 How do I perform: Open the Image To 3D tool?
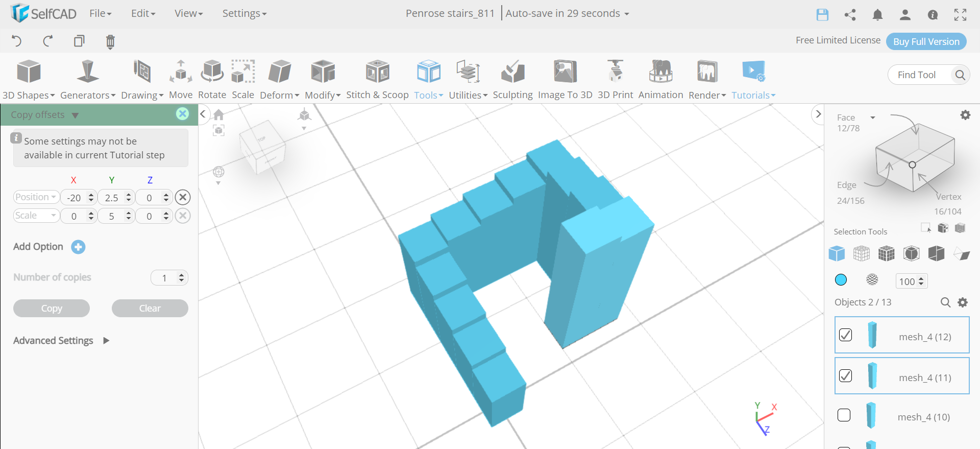[x=565, y=80]
